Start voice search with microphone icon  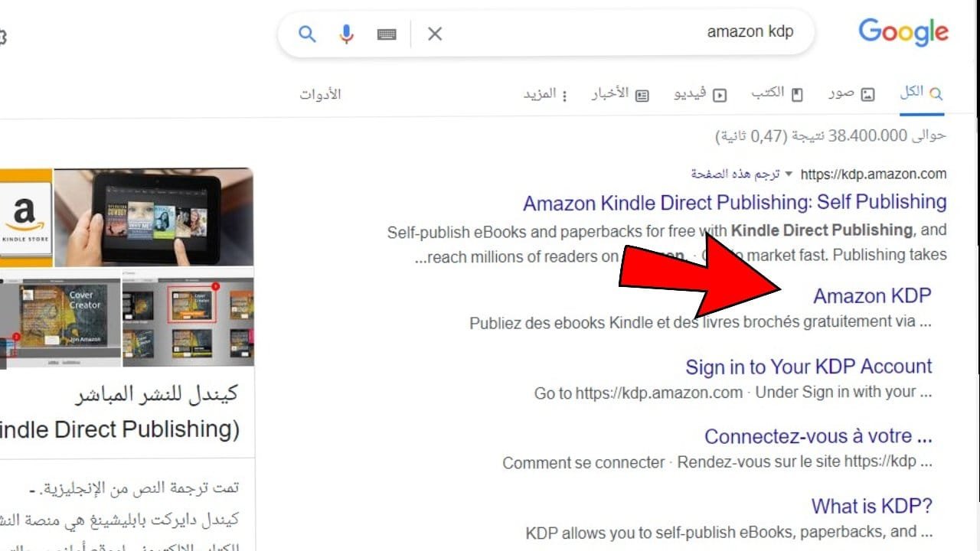(x=347, y=34)
